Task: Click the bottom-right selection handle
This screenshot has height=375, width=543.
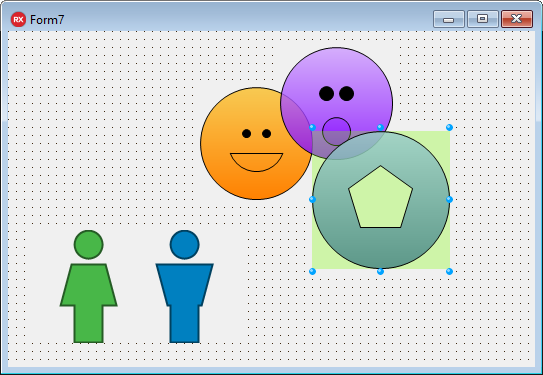Action: pos(449,271)
